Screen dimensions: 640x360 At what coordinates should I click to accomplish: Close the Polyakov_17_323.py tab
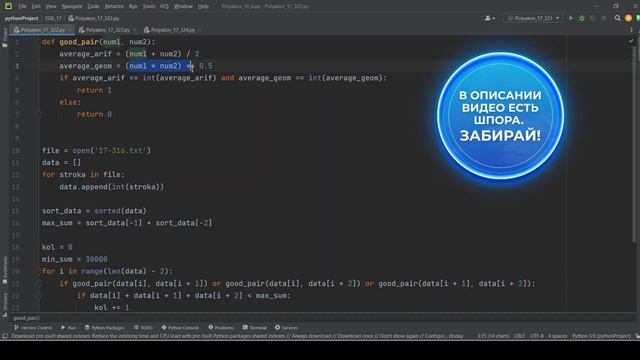point(134,30)
